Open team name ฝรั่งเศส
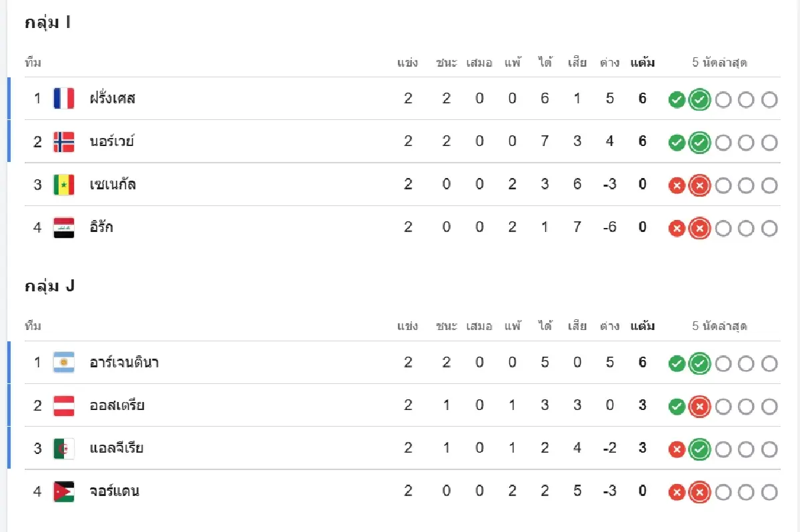Image resolution: width=800 pixels, height=532 pixels. 113,99
